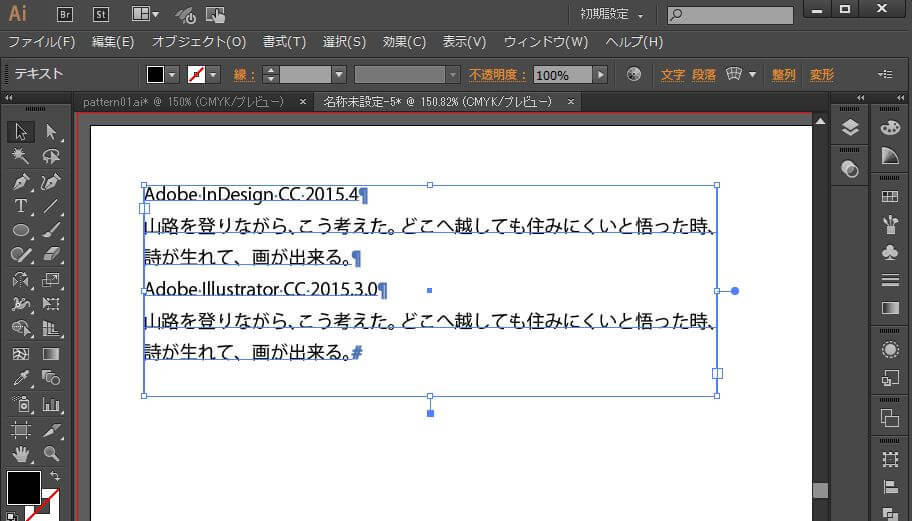Open the envelope distort options dropdown
912x521 pixels.
pyautogui.click(x=753, y=74)
